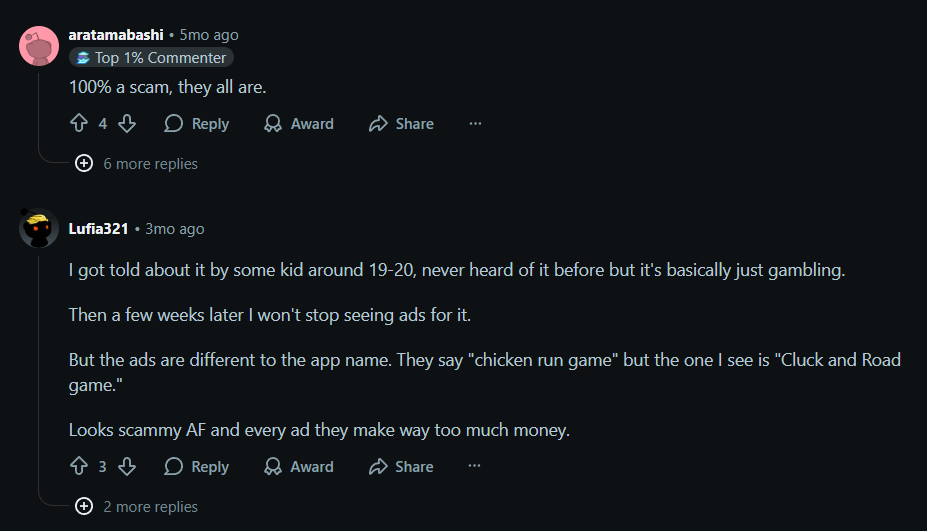The width and height of the screenshot is (927, 531).
Task: Click aratamabashi's pink avatar
Action: tap(39, 46)
